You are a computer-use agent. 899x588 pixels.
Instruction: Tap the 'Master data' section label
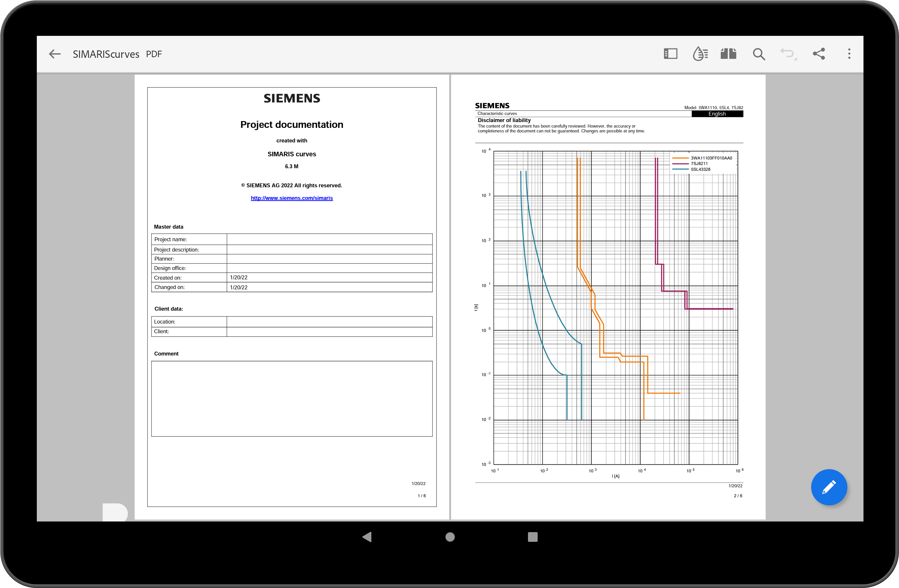[169, 227]
